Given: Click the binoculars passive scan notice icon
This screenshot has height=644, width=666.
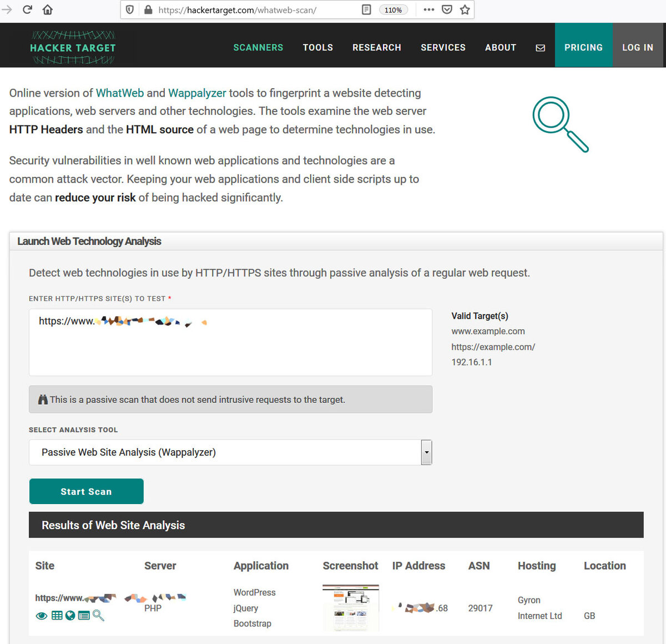Looking at the screenshot, I should [x=43, y=400].
